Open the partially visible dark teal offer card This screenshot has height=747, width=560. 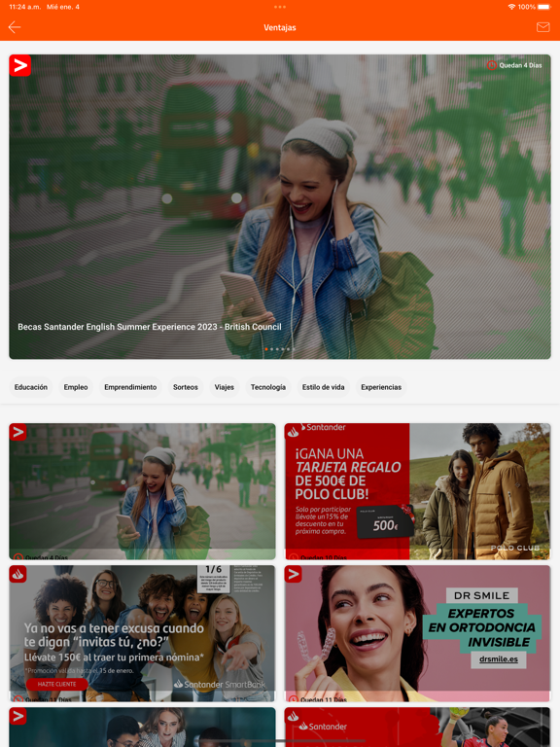[x=142, y=727]
